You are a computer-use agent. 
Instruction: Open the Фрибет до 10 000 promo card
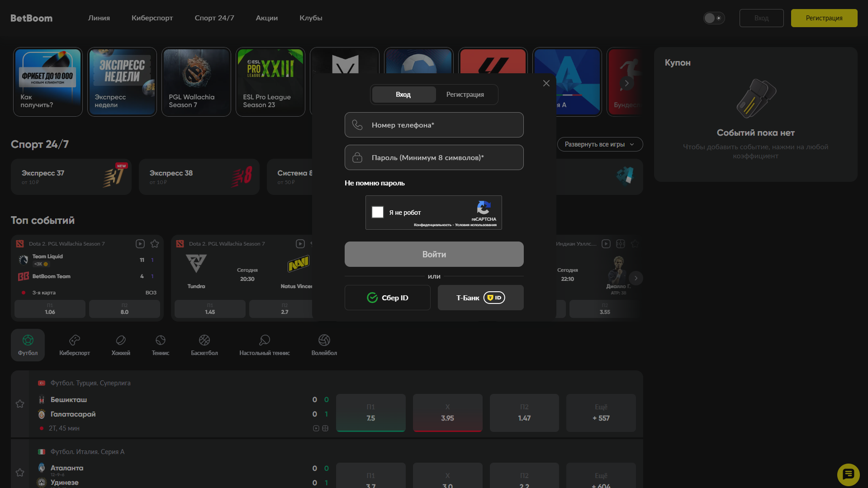[48, 82]
